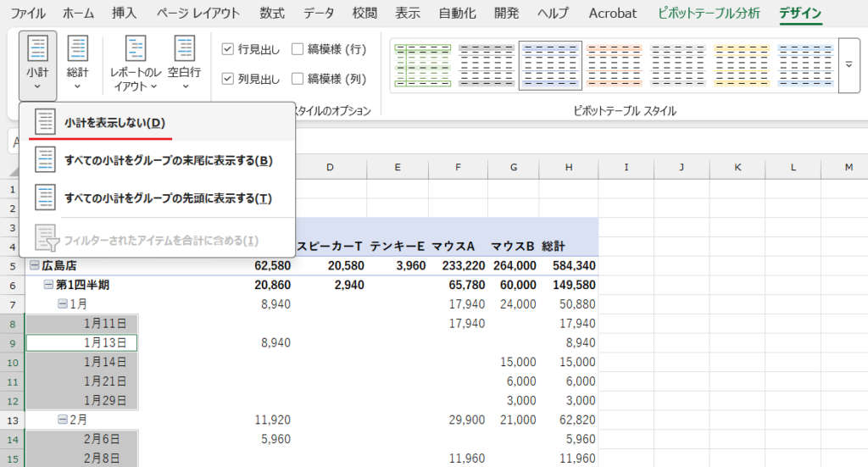Apply the orange pivot table style
The width and height of the screenshot is (868, 467).
click(614, 65)
